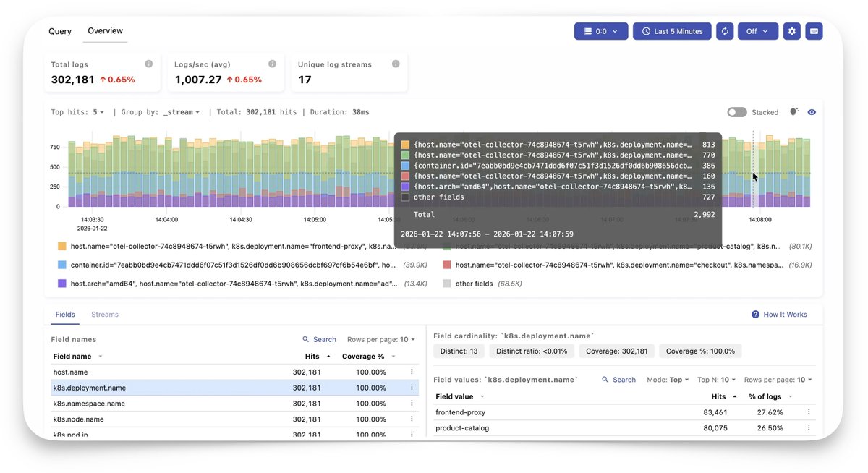Toggle the other fields gray legend entry
This screenshot has height=473, width=868.
coord(447,284)
